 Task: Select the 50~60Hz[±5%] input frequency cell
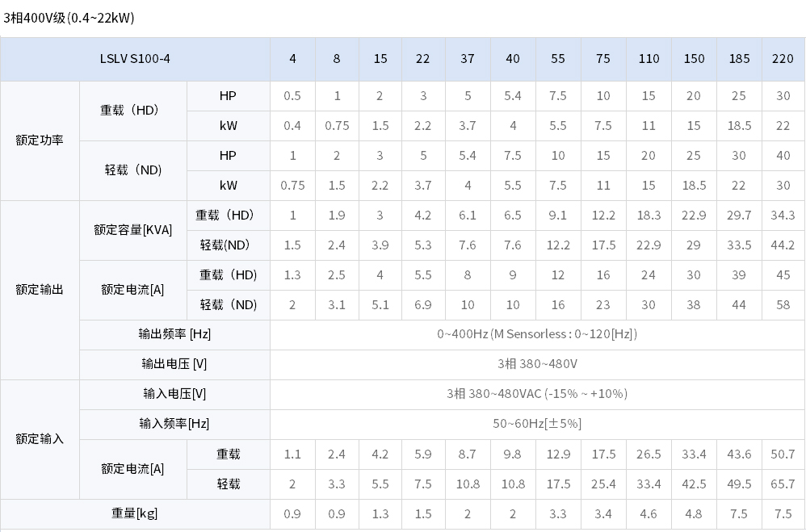click(537, 424)
